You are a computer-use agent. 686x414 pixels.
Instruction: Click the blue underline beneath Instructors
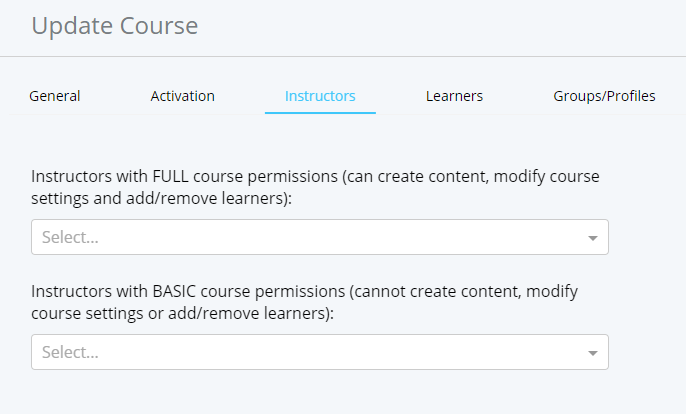click(320, 113)
